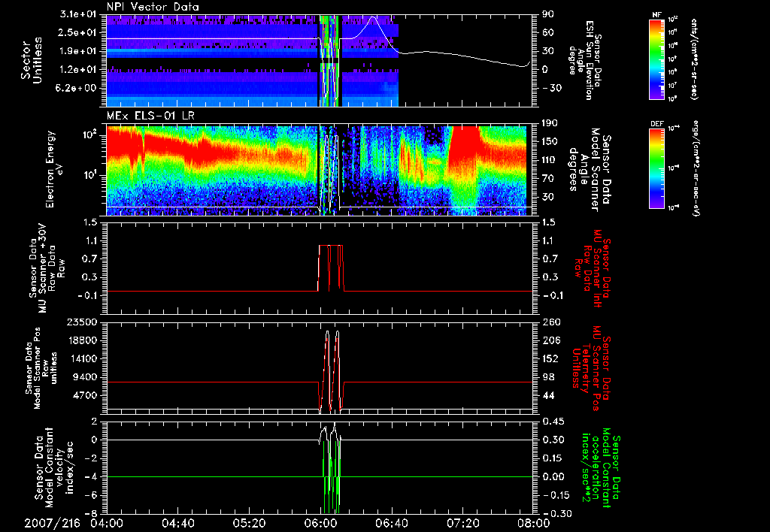Click the twin peaks in the Scanner Pos plot
The width and height of the screenshot is (770, 532).
click(332, 370)
